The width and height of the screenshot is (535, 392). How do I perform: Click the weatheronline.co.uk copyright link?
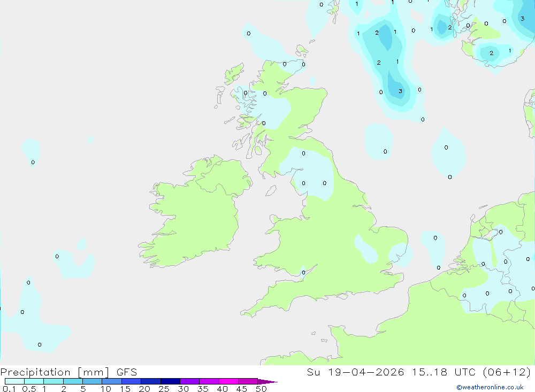pos(490,387)
